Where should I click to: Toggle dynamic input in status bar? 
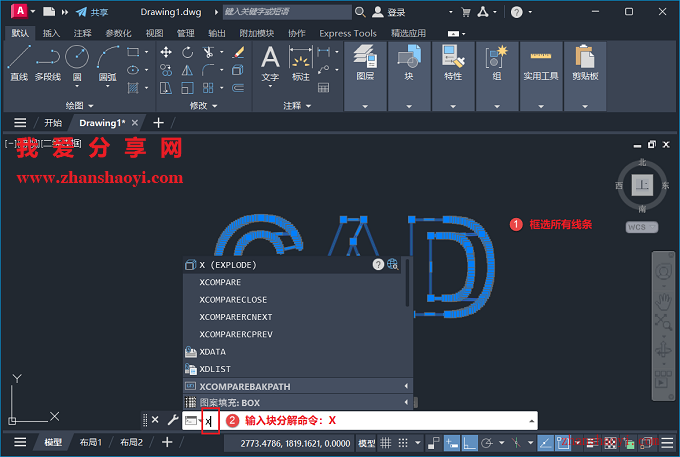pos(451,443)
